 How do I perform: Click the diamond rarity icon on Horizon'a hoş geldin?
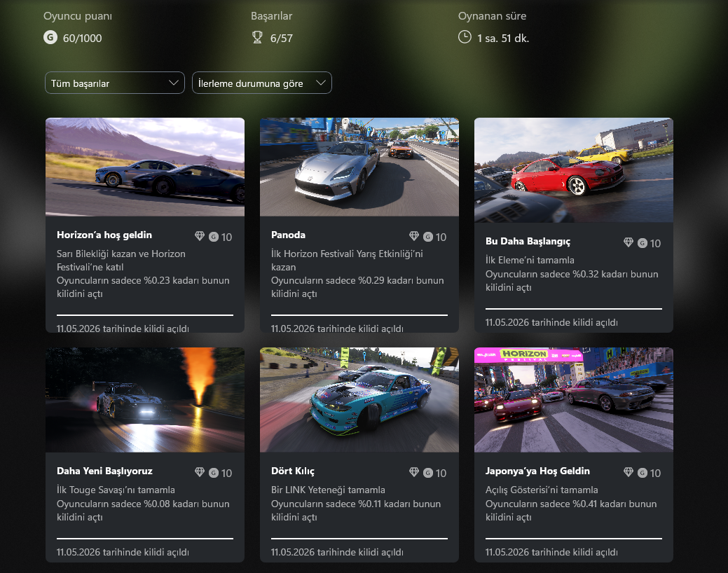pyautogui.click(x=200, y=236)
